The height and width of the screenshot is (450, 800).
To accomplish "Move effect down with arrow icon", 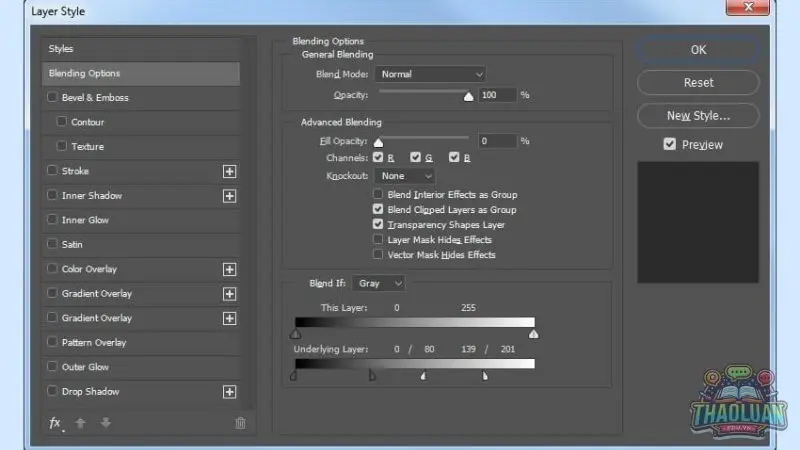I will [x=106, y=423].
